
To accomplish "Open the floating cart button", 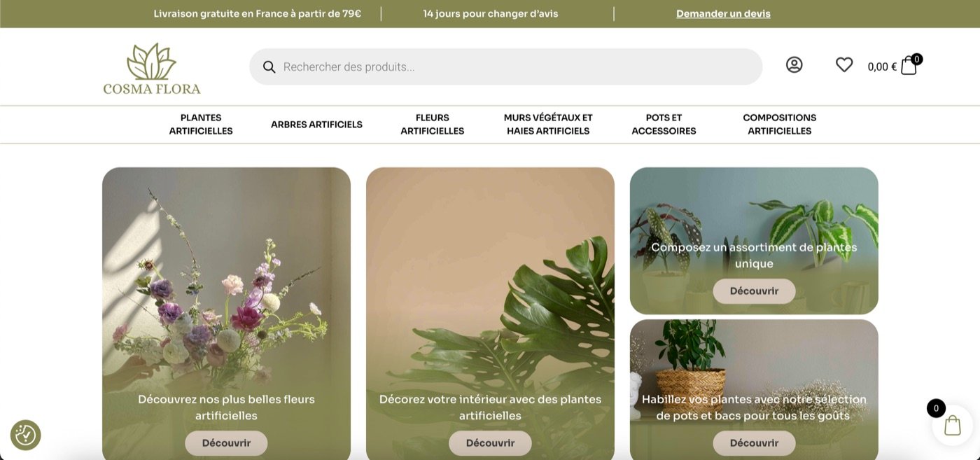I will 952,425.
